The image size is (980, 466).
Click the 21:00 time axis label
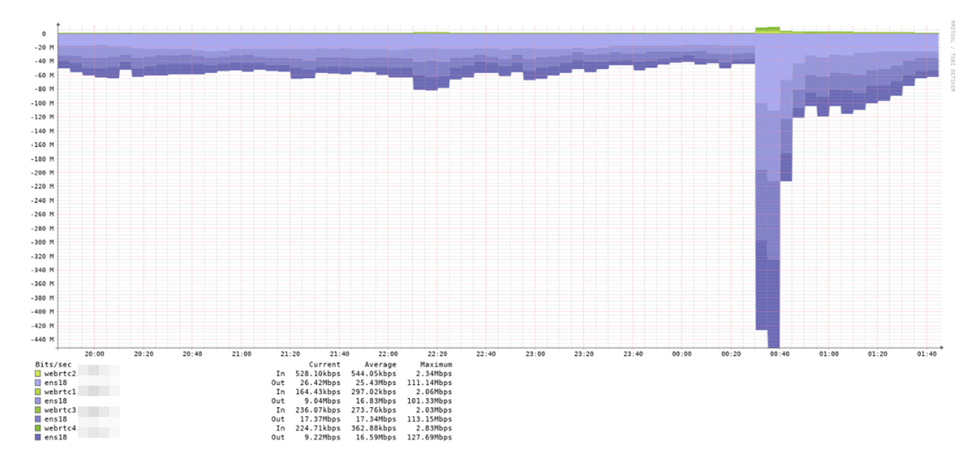click(x=242, y=354)
